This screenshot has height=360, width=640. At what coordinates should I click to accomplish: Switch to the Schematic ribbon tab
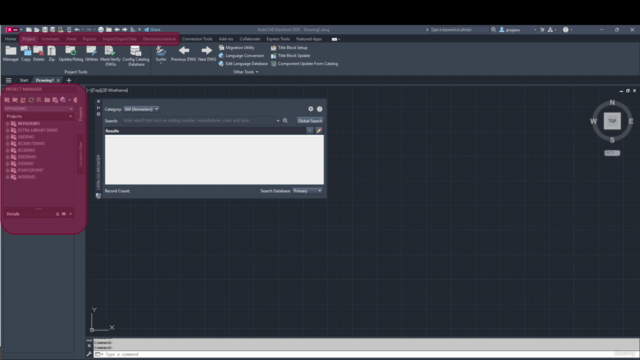click(x=51, y=39)
